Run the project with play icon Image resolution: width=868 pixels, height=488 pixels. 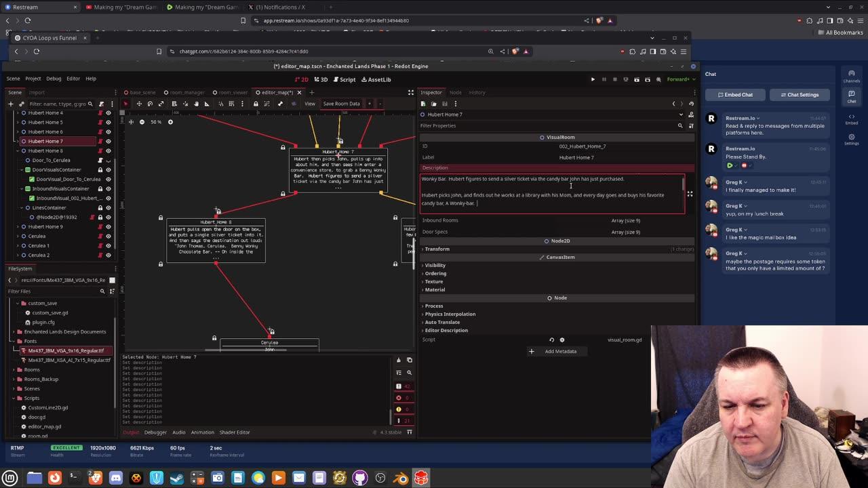click(x=593, y=79)
